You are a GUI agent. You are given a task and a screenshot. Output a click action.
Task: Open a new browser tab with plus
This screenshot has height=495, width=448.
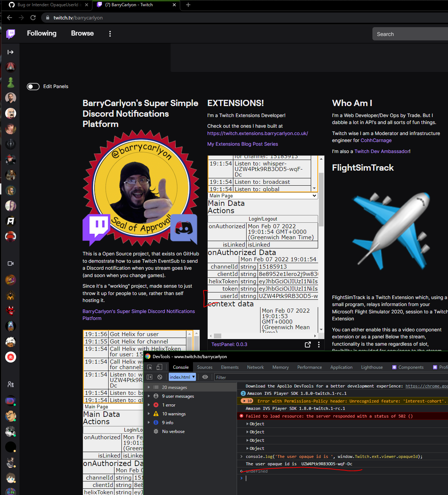click(x=188, y=5)
